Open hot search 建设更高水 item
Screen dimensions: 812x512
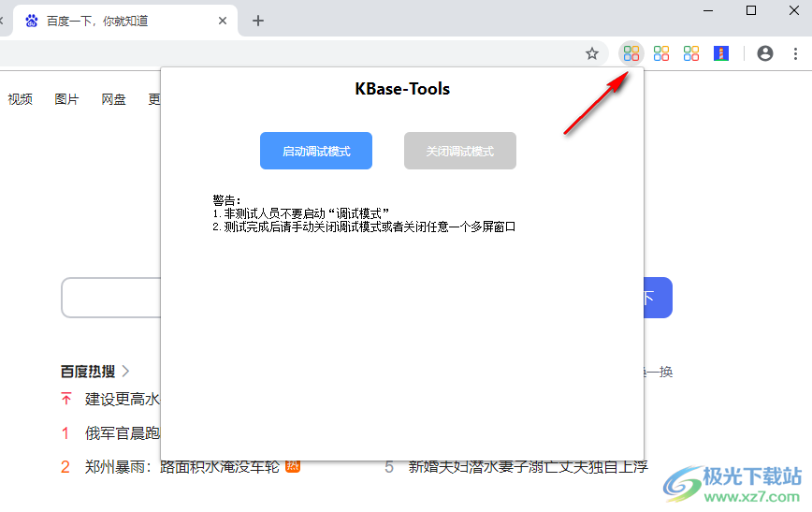click(x=123, y=399)
